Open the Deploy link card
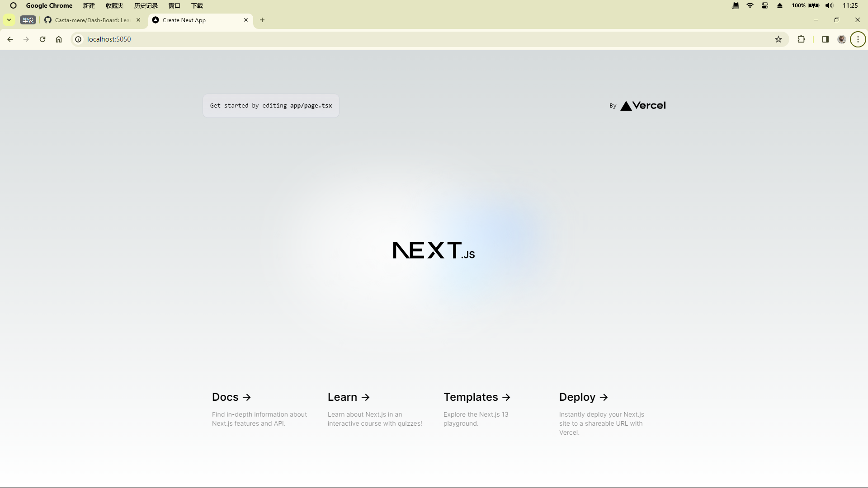The image size is (868, 488). click(x=607, y=410)
